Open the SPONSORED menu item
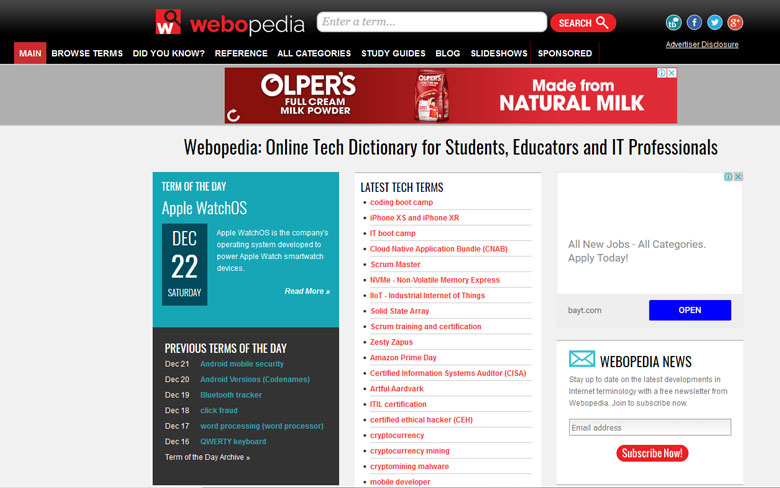This screenshot has width=780, height=488. (565, 53)
